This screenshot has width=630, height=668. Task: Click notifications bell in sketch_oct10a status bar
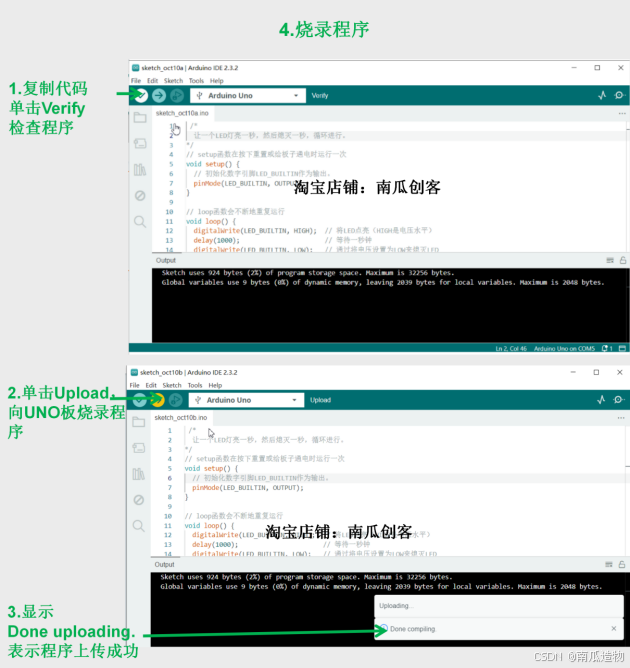click(607, 348)
